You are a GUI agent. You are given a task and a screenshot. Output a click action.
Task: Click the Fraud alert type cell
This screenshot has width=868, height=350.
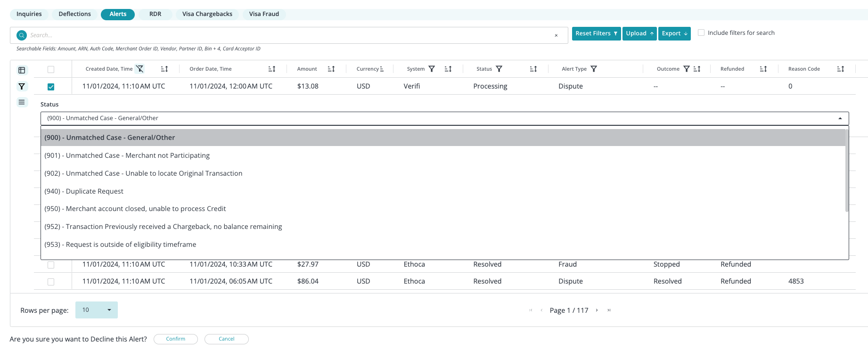pos(567,264)
